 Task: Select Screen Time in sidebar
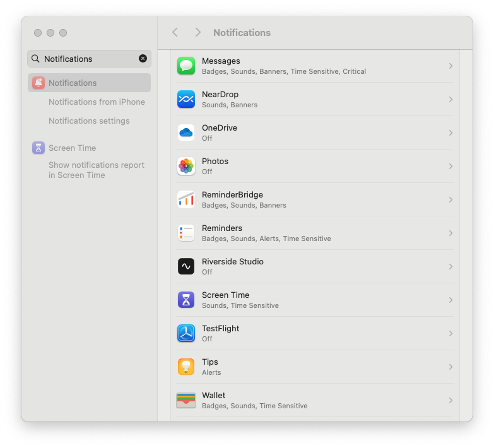(x=72, y=148)
